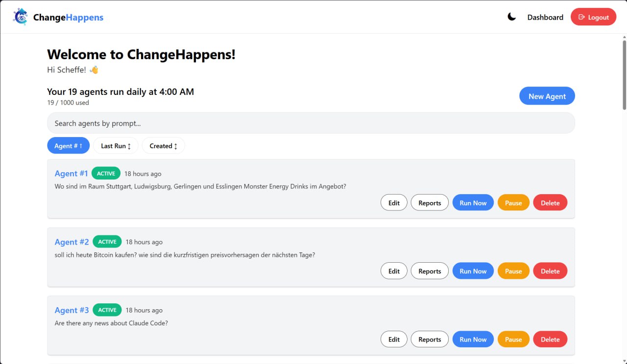The image size is (627, 364).
Task: Toggle dark mode with the moon icon
Action: point(511,16)
